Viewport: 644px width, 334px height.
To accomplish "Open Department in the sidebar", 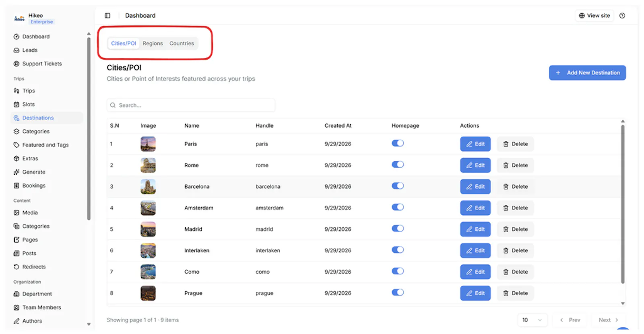I will (x=33, y=294).
